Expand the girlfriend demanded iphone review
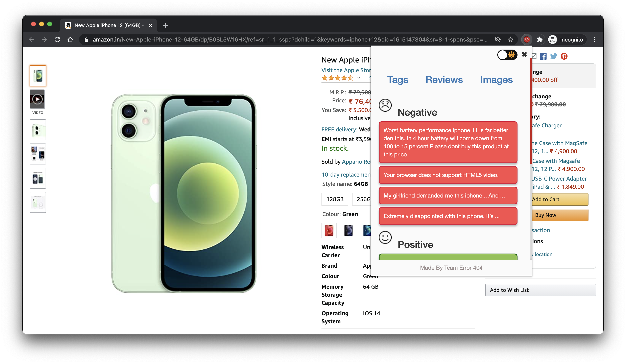This screenshot has width=626, height=364. tap(448, 196)
